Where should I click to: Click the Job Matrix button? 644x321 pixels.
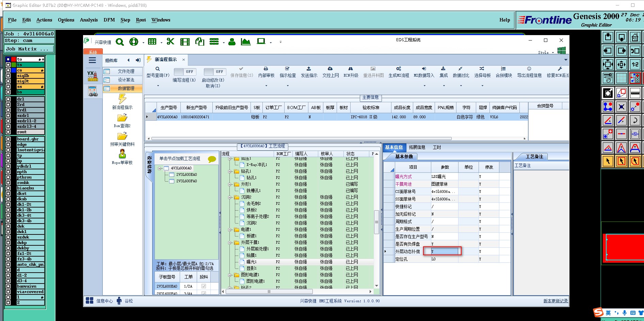coord(29,49)
